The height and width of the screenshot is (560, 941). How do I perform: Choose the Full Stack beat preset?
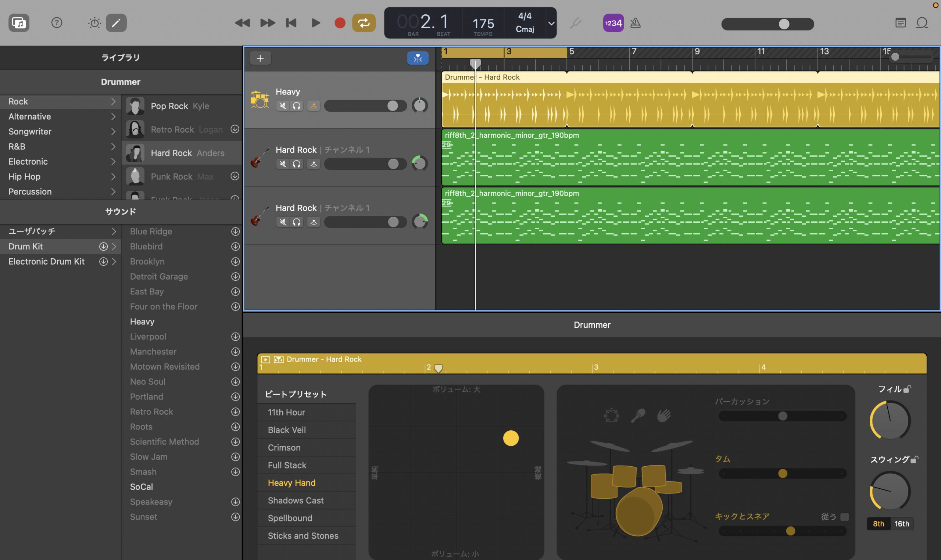click(307, 465)
